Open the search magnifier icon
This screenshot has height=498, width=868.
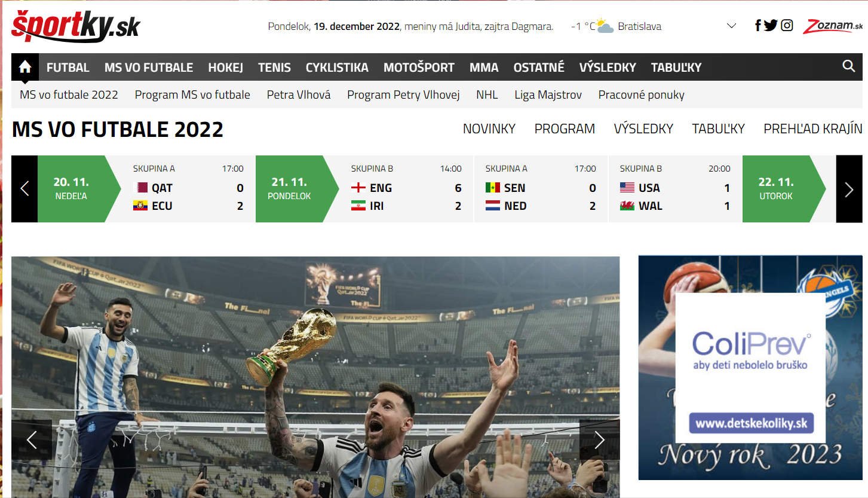pyautogui.click(x=848, y=66)
